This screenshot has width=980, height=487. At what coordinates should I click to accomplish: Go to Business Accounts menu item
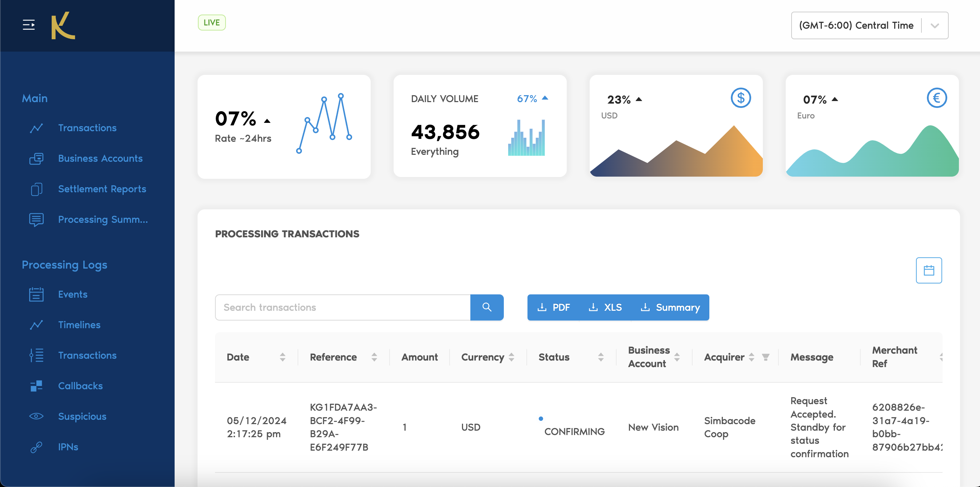coord(100,158)
